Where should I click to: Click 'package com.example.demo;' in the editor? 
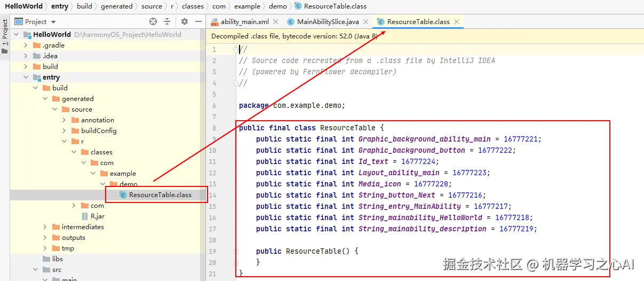click(292, 105)
